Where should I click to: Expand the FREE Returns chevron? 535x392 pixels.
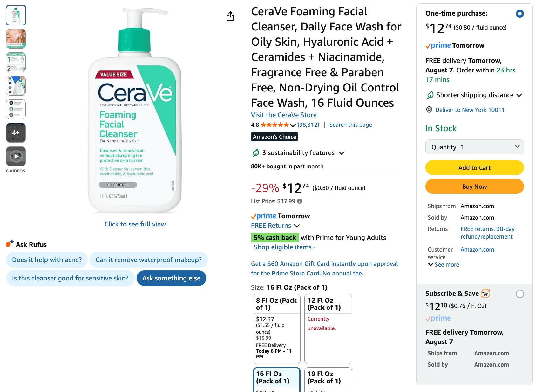tap(297, 226)
